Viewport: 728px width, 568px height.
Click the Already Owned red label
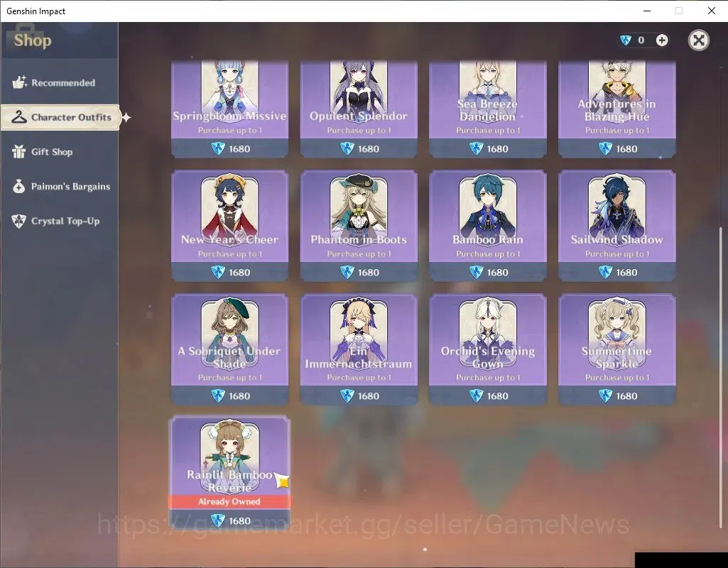click(x=229, y=502)
